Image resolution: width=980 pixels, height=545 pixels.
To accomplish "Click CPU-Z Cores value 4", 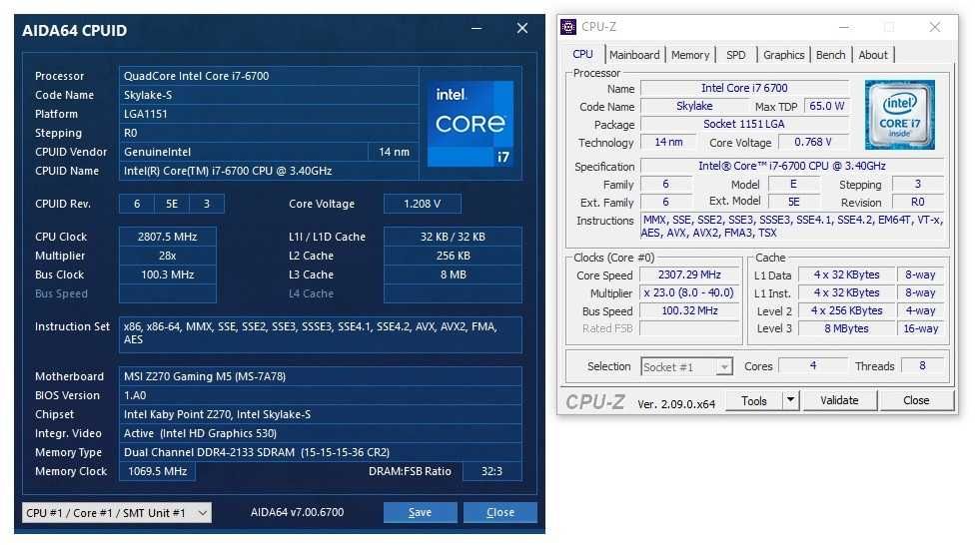I will pyautogui.click(x=813, y=366).
